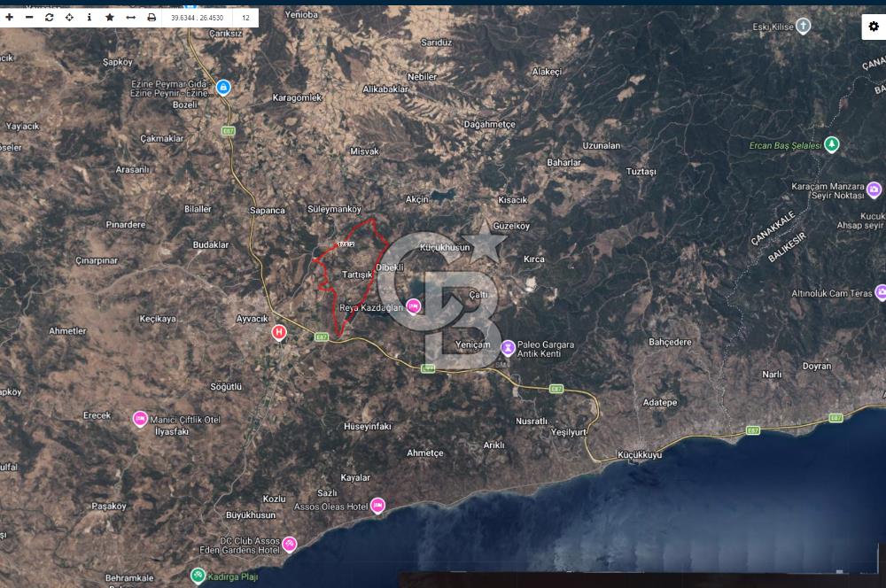Select DC Club Assos Eden Gardens marker
This screenshot has height=588, width=886.
pyautogui.click(x=290, y=544)
